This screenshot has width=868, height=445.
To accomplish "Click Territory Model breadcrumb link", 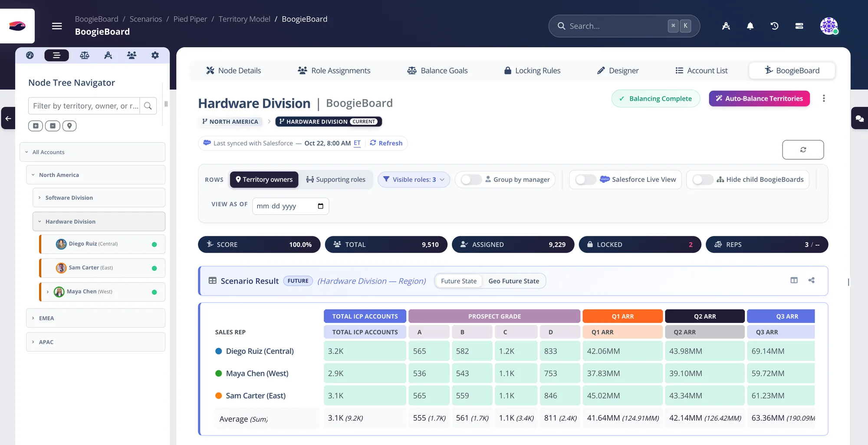I will [x=244, y=19].
